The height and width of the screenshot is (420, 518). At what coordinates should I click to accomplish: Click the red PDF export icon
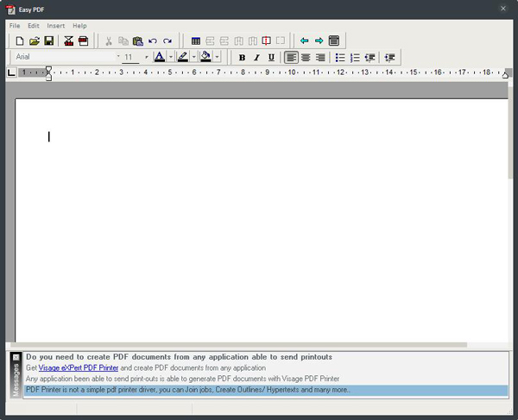click(x=69, y=41)
